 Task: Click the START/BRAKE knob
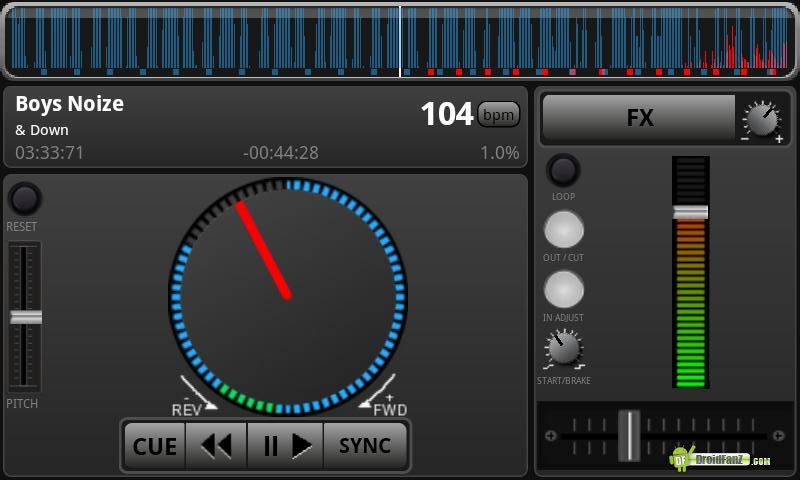click(x=564, y=349)
